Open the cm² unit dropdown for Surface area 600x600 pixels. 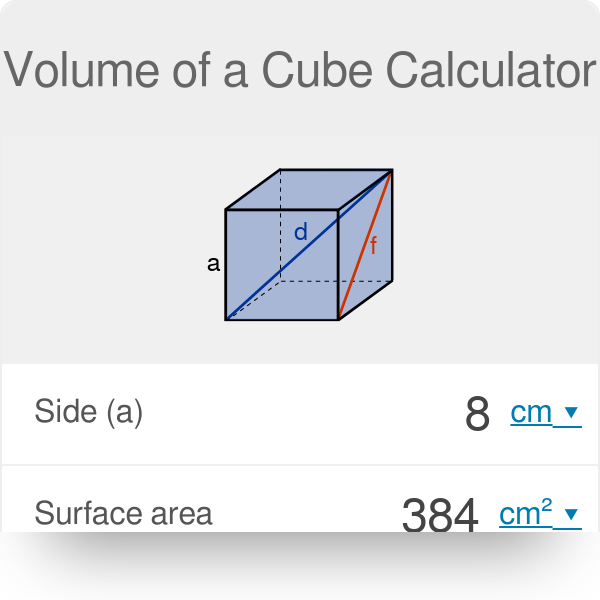pos(526,513)
